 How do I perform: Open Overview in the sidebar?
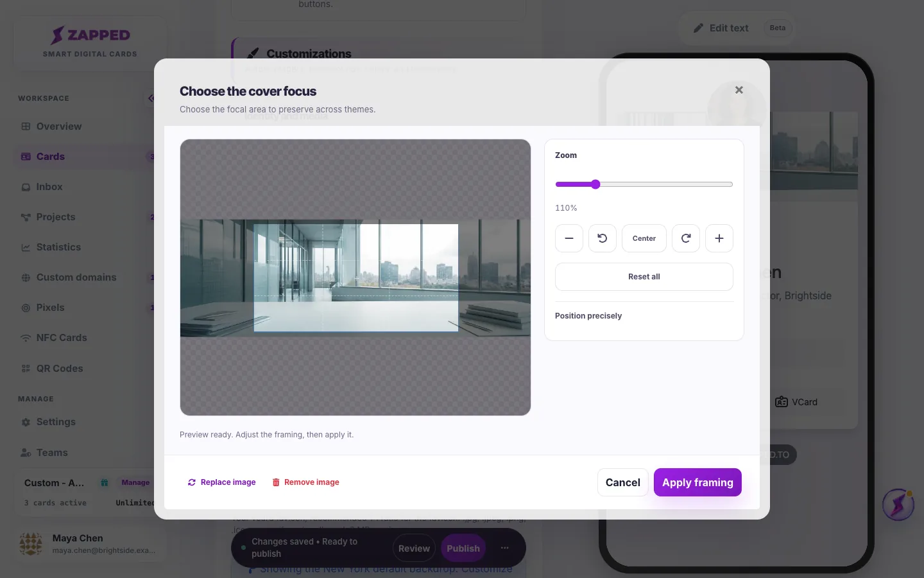[x=59, y=127]
